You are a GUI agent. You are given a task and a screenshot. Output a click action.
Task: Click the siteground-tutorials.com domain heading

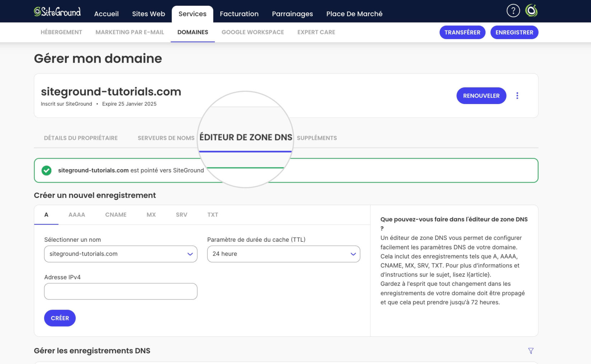pos(111,92)
